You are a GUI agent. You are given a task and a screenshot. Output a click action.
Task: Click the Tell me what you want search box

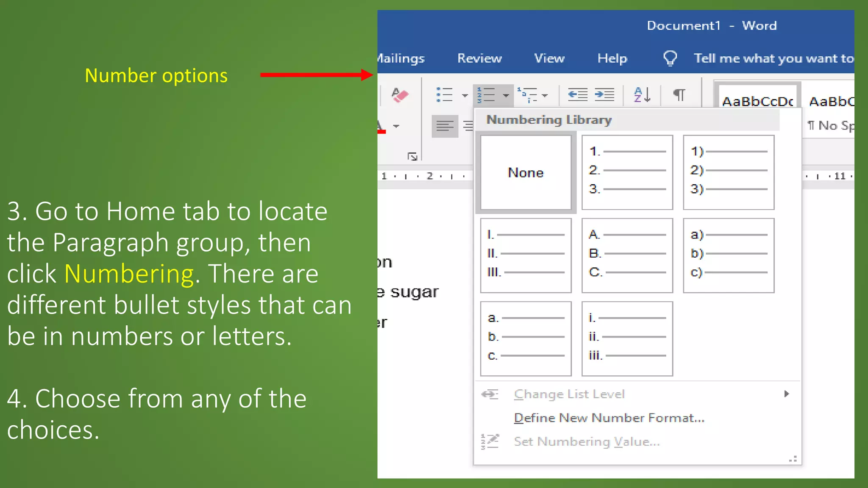(x=773, y=58)
